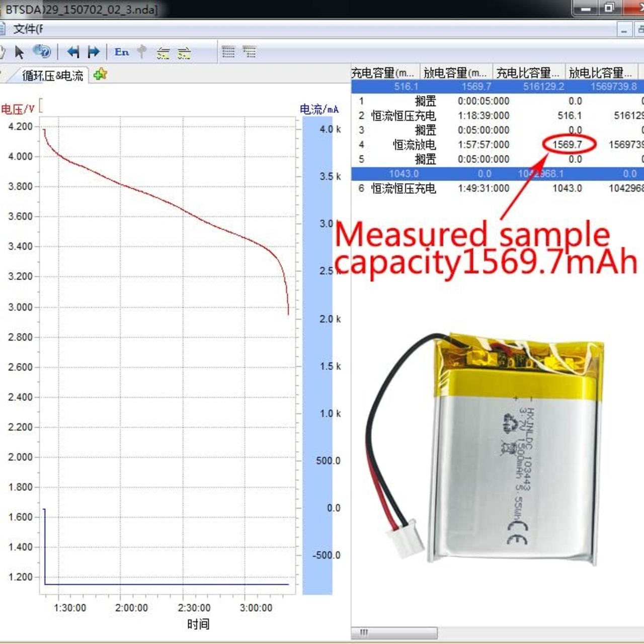Click the first yellow scale lines icon
This screenshot has height=644, width=644.
tap(163, 52)
